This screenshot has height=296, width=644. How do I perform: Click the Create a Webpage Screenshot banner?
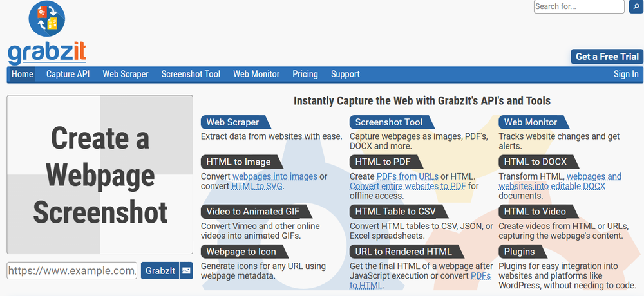100,174
